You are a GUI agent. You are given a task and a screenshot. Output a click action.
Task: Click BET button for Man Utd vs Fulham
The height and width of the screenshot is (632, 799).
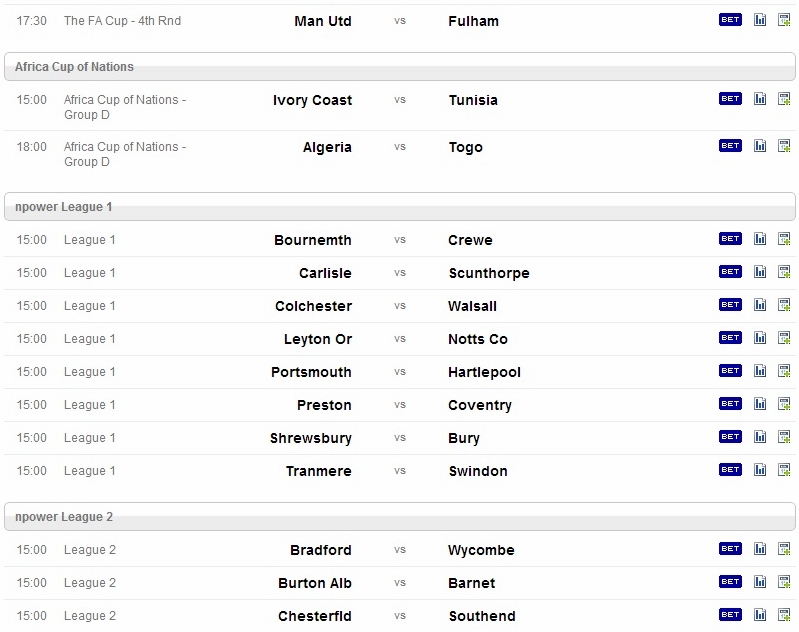point(730,19)
